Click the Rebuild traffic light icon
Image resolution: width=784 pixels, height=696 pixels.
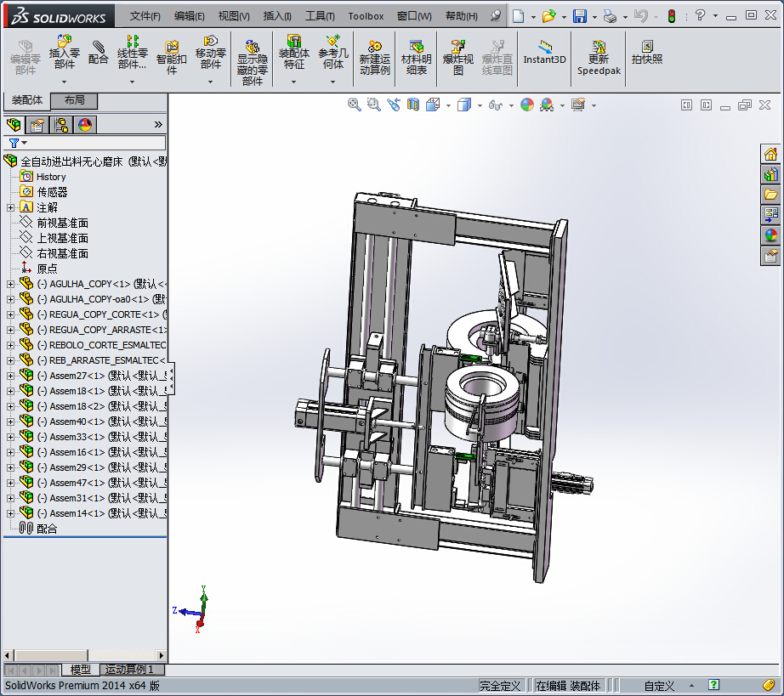[672, 16]
